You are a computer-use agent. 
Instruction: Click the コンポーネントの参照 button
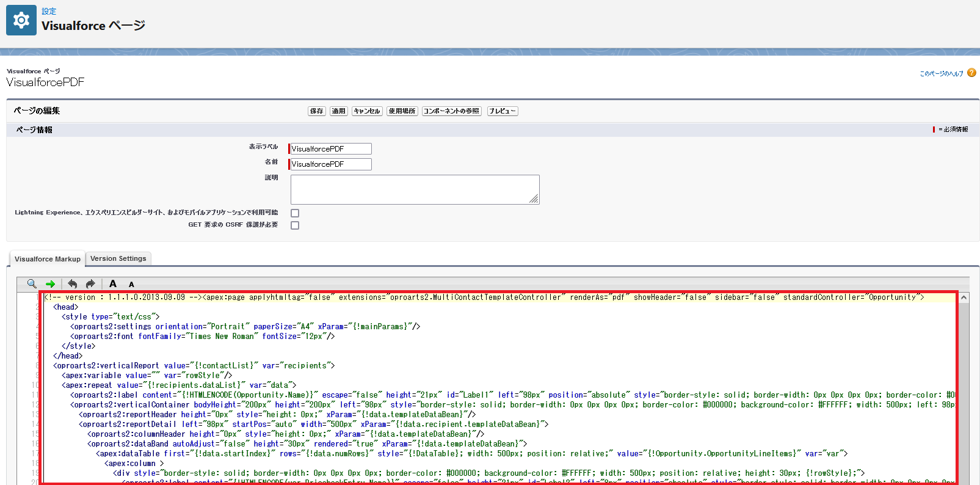click(452, 111)
